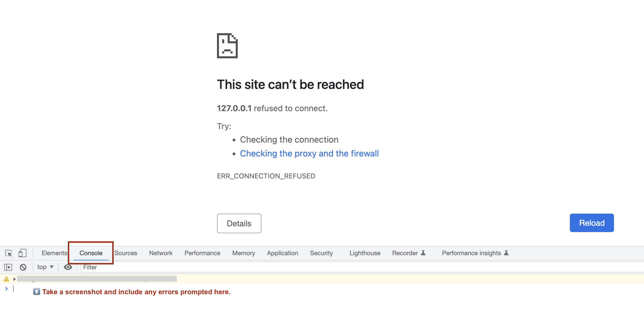Click the Details button on error page

coord(239,223)
